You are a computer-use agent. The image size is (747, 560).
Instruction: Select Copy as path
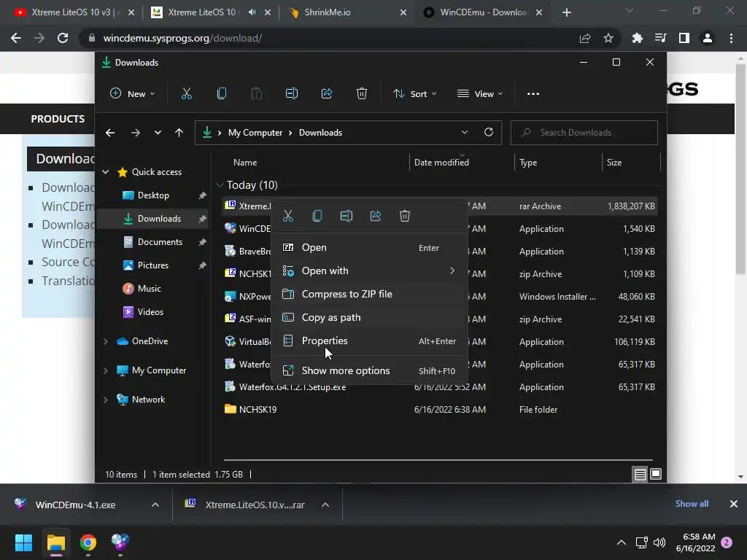(x=370, y=318)
